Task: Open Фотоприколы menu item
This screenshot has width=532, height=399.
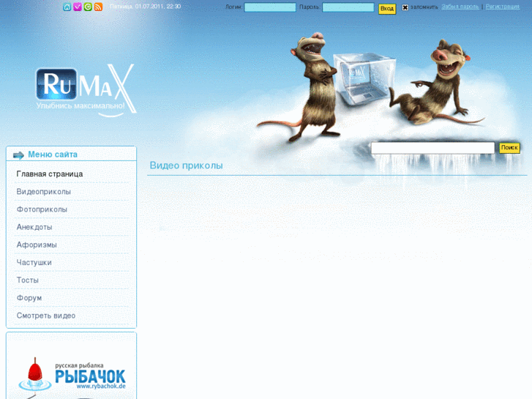Action: (42, 209)
